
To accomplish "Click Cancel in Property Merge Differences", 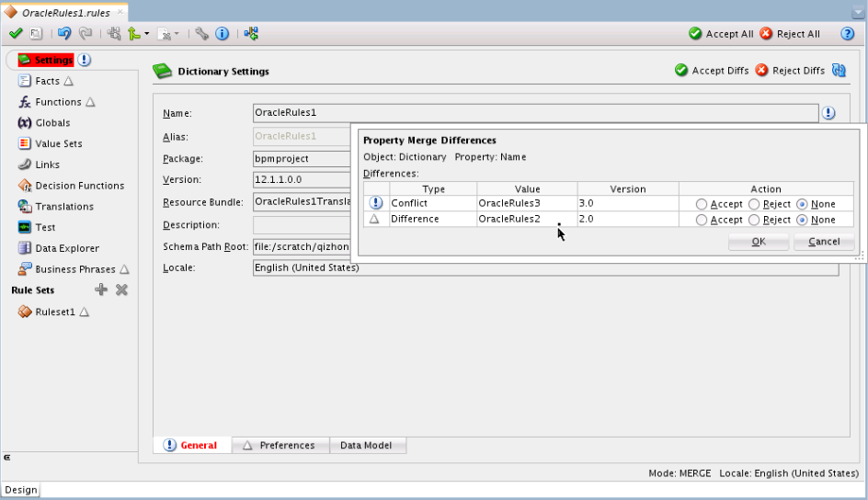I will point(824,242).
